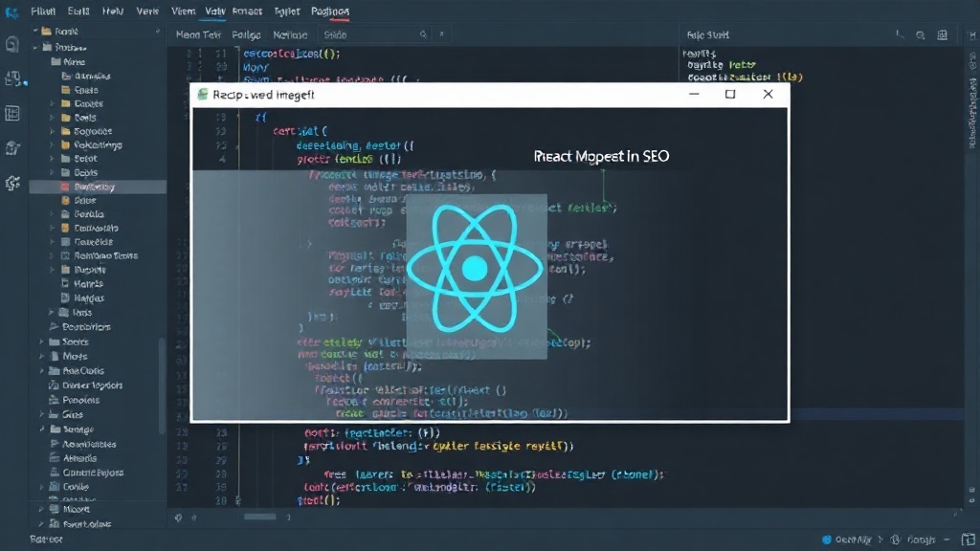
Task: Open the 'Viem' menu
Action: click(183, 11)
